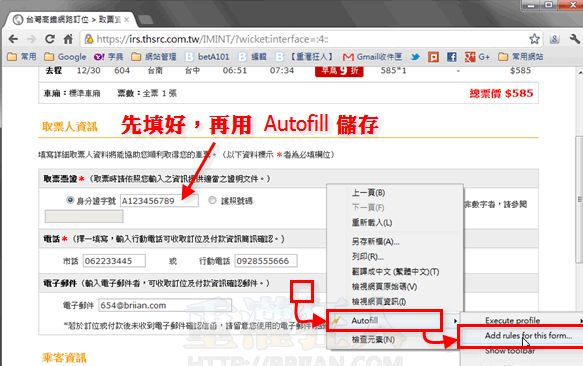Click the 電子郵件 field 654@briian.com

coord(165,305)
